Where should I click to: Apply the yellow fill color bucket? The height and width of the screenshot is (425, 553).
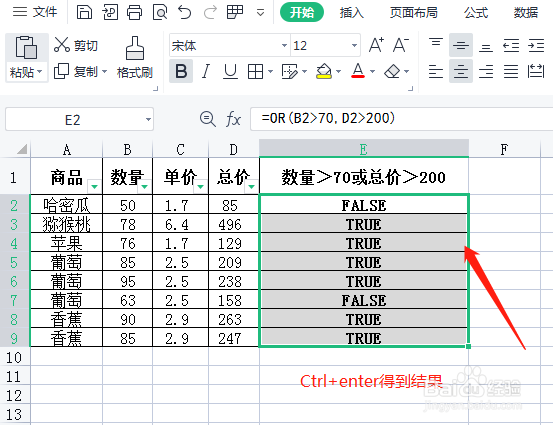pyautogui.click(x=324, y=71)
